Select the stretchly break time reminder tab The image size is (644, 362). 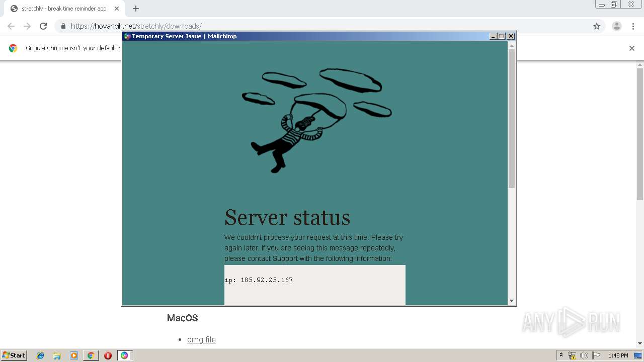click(64, 9)
